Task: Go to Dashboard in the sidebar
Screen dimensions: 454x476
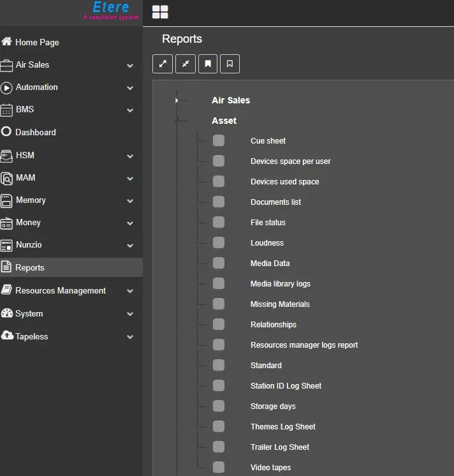Action: [35, 132]
